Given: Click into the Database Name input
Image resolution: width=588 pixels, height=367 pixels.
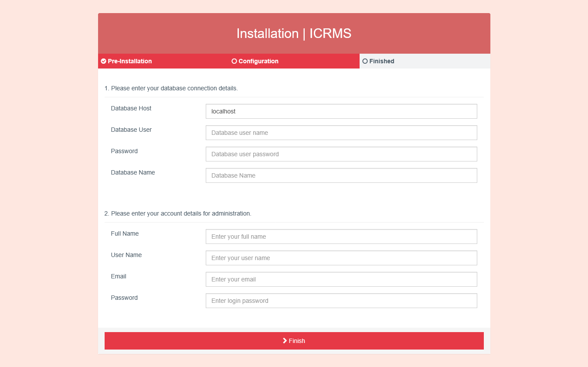Looking at the screenshot, I should (341, 175).
